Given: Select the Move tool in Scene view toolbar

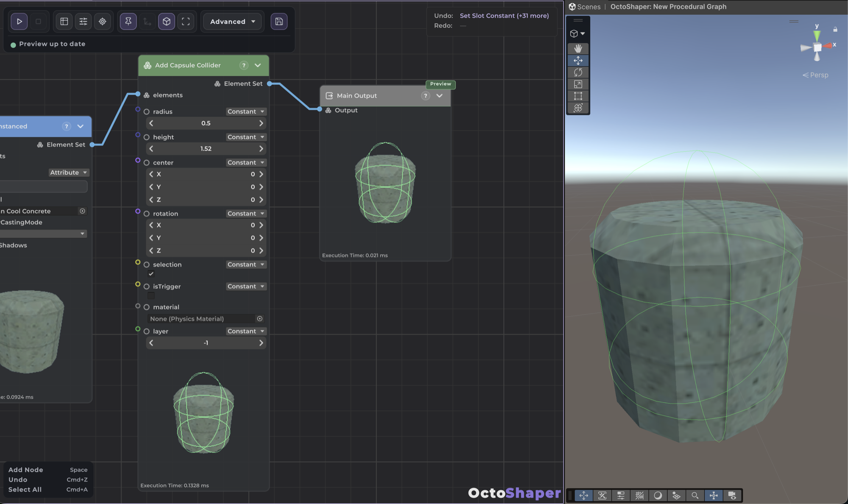Looking at the screenshot, I should pyautogui.click(x=578, y=61).
